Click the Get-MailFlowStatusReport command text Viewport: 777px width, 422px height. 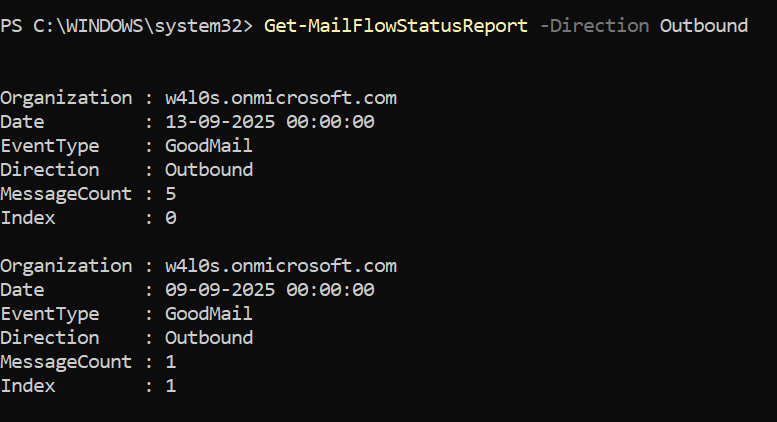(395, 25)
